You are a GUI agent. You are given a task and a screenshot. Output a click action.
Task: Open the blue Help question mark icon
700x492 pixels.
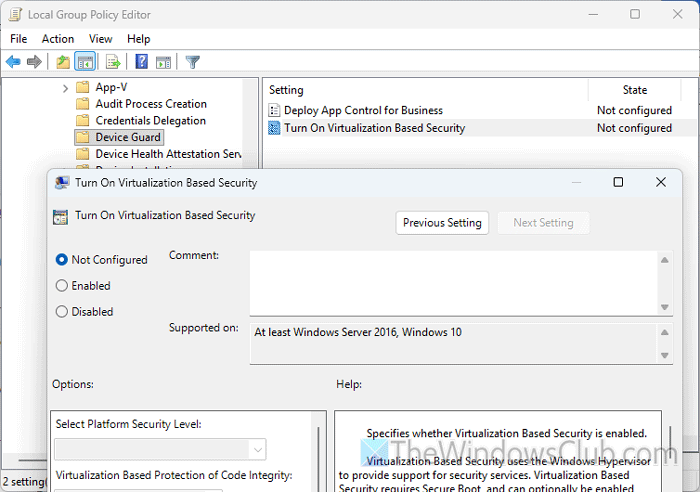coord(142,62)
